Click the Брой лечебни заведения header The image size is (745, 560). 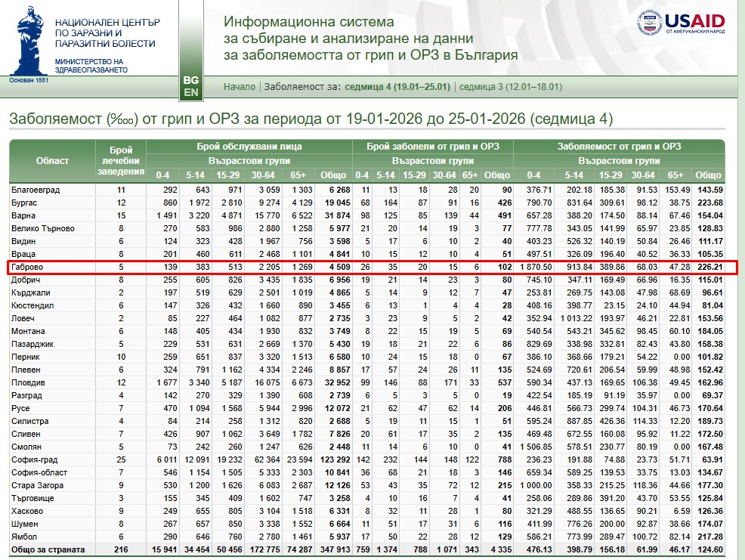point(121,161)
